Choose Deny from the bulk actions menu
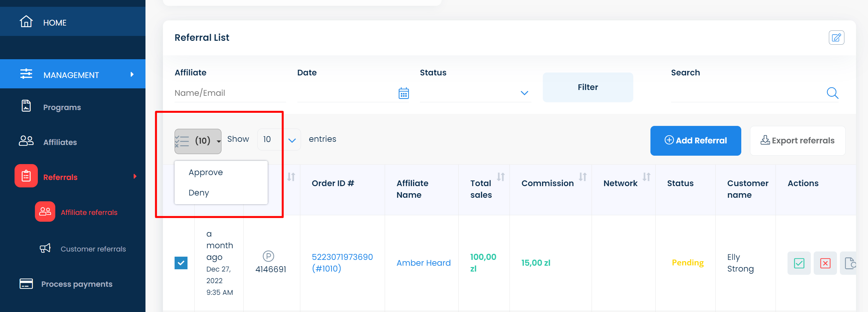The width and height of the screenshot is (868, 312). pos(198,193)
